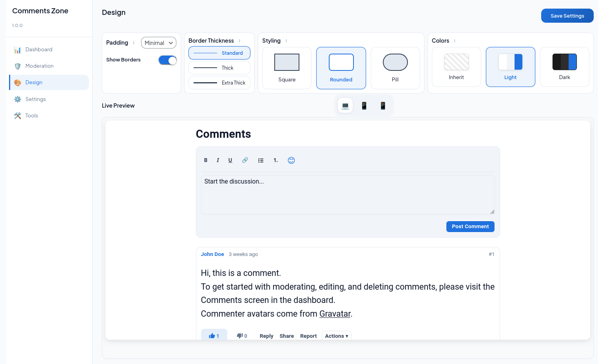Viewport: 598px width, 364px height.
Task: Open the emoji picker
Action: click(x=291, y=160)
